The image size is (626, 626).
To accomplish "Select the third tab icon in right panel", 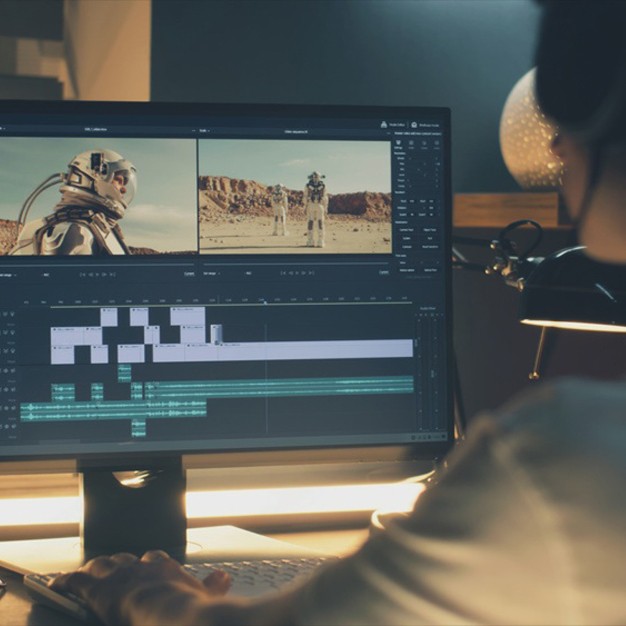I will 424,144.
